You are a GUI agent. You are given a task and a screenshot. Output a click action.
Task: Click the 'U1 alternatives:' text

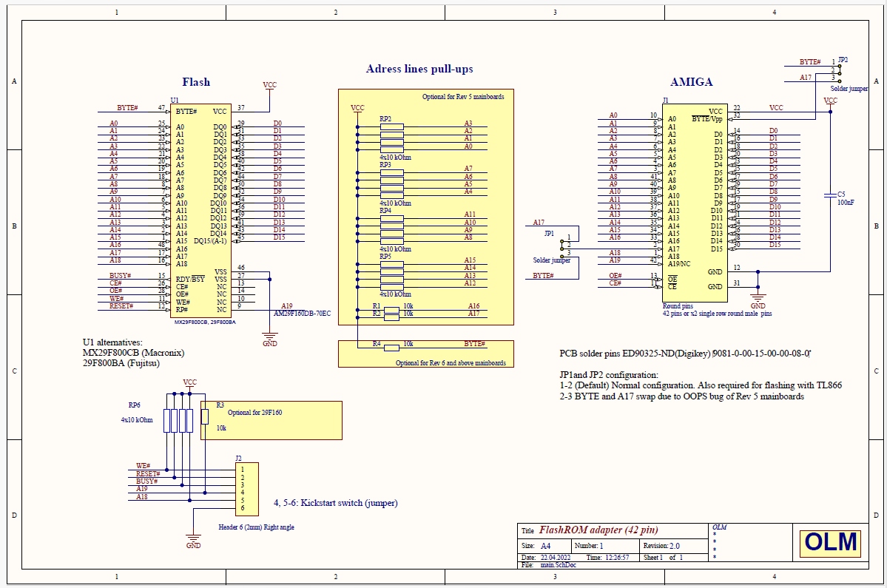point(112,342)
